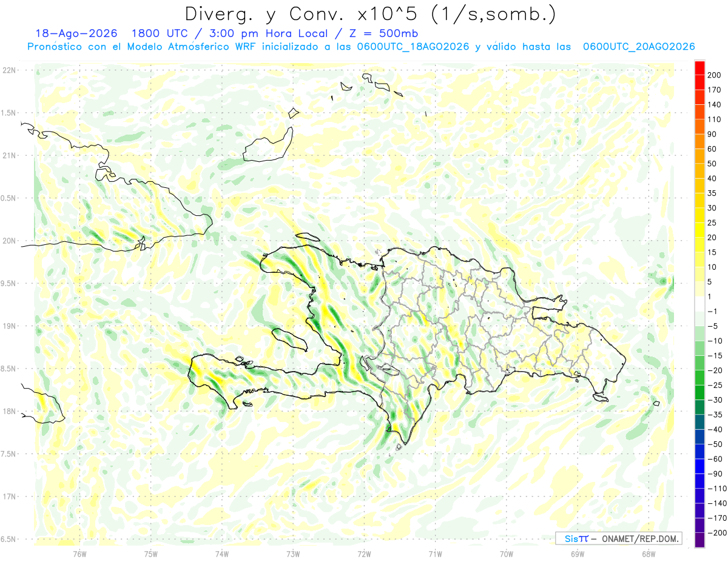Click the '20N' latitude label
The width and height of the screenshot is (728, 562).
(8, 241)
